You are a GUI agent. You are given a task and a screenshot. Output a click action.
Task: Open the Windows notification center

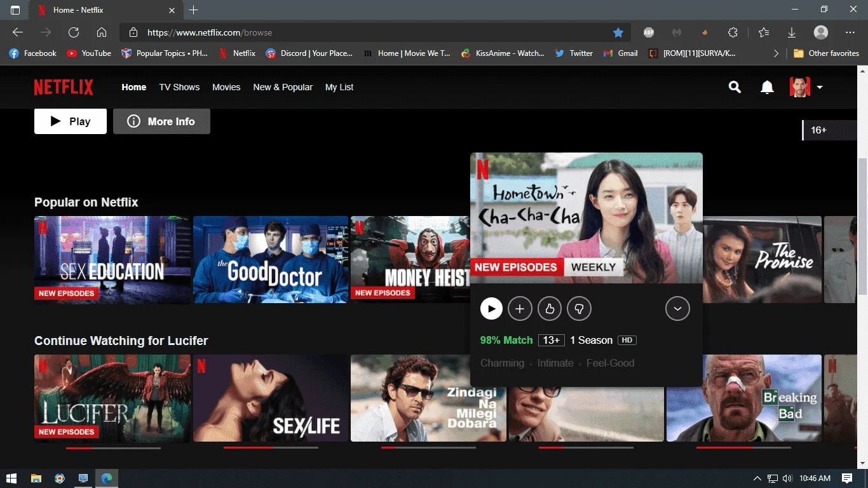tap(847, 478)
